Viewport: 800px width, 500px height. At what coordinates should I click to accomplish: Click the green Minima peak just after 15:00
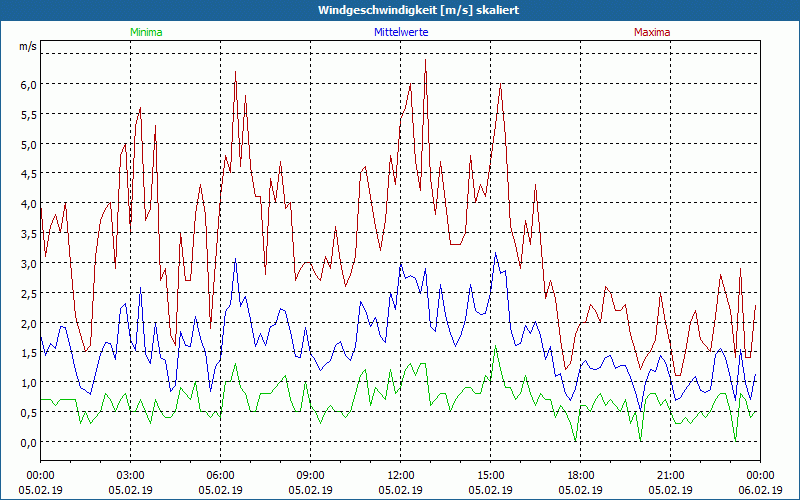(495, 346)
